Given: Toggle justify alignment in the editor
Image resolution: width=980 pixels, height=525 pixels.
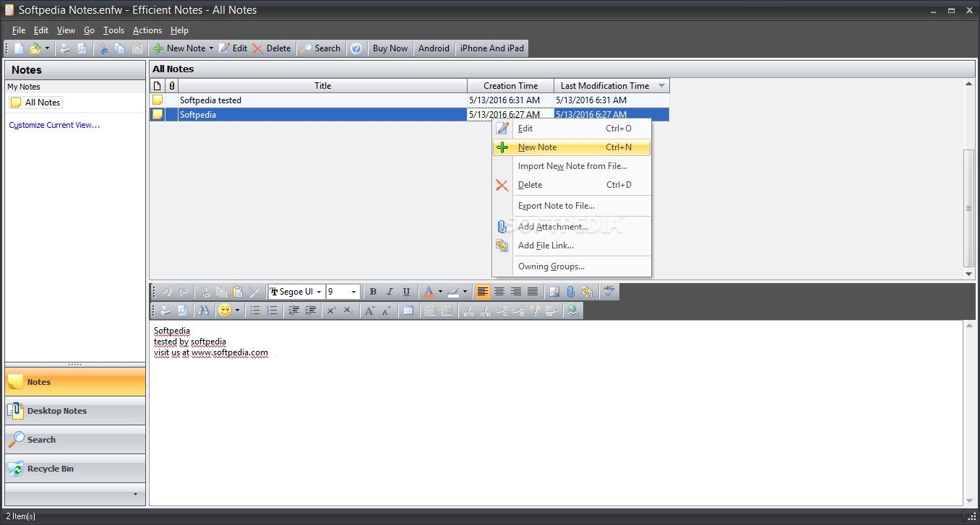Looking at the screenshot, I should (533, 292).
